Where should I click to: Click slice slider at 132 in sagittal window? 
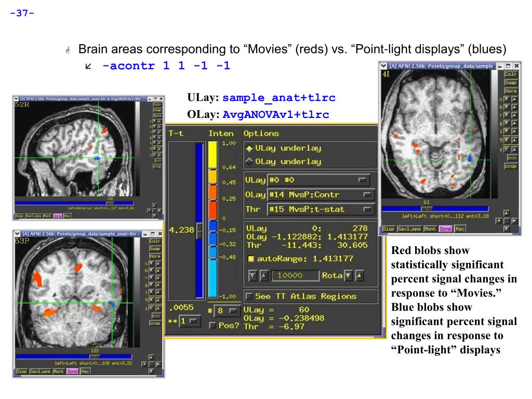point(110,203)
